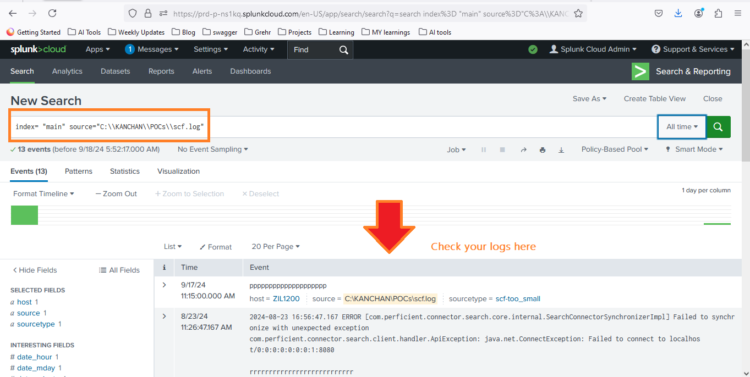Click host value ZIL1200
The image size is (750, 377).
coord(286,299)
